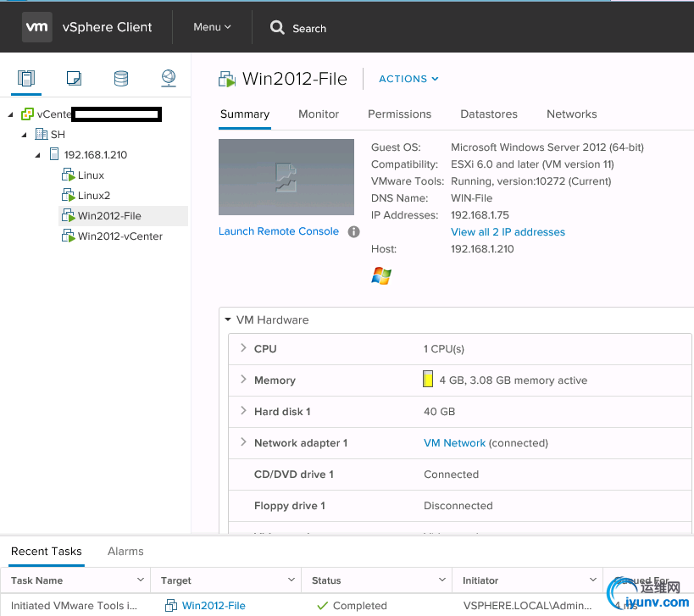Open the Menu dropdown
The width and height of the screenshot is (694, 616).
[x=212, y=27]
